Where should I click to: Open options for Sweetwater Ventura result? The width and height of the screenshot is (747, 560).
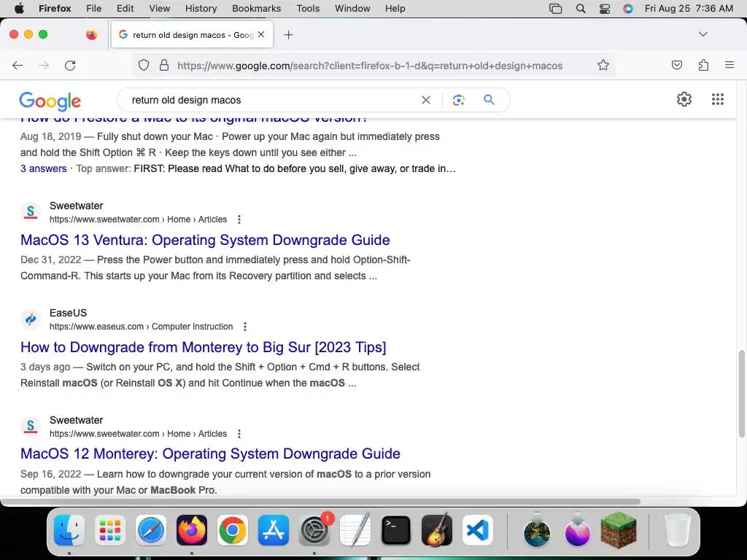pos(239,219)
